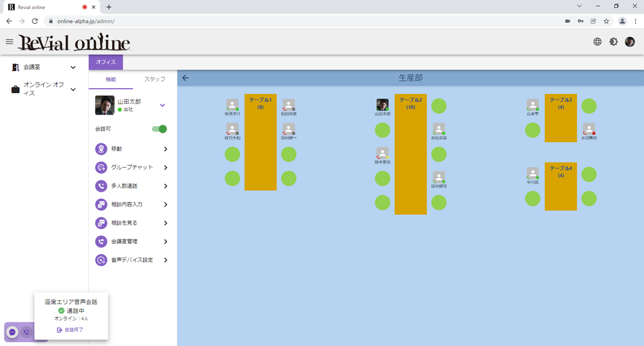644x346 pixels.
Task: Click empty green seat under 佐竹大和
Action: click(232, 154)
